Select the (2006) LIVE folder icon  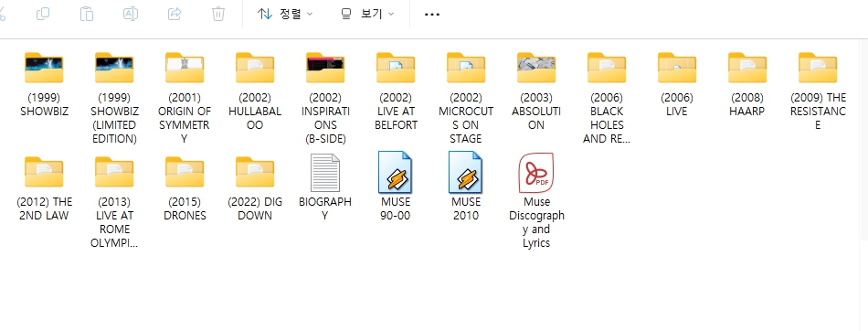[x=676, y=68]
